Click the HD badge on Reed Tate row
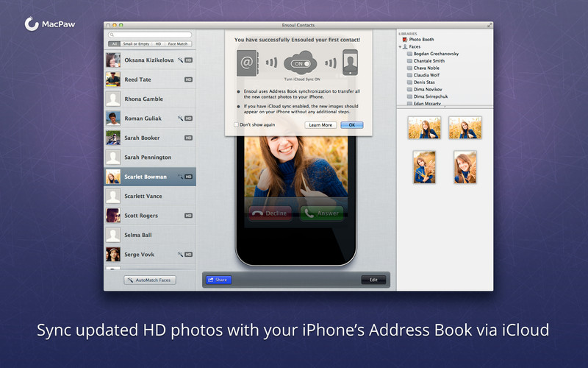 pyautogui.click(x=189, y=79)
